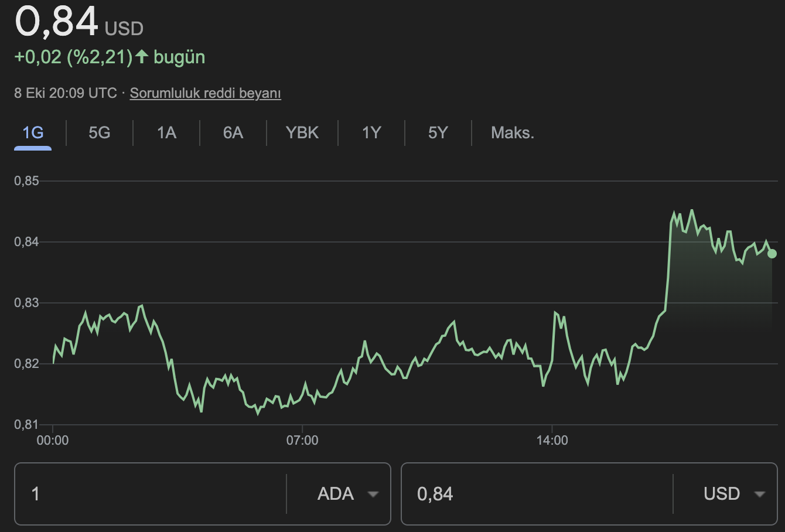
Task: Click the USD amount field showing 0,84
Action: [536, 494]
